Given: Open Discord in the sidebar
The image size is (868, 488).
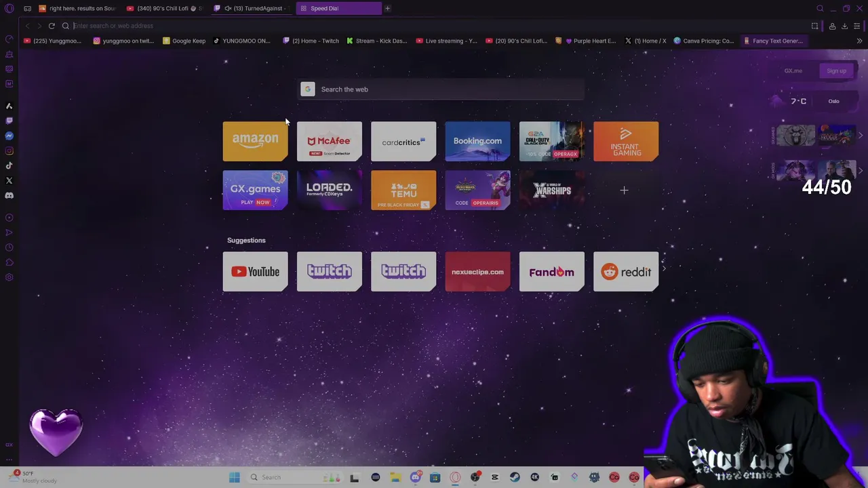Looking at the screenshot, I should [9, 195].
